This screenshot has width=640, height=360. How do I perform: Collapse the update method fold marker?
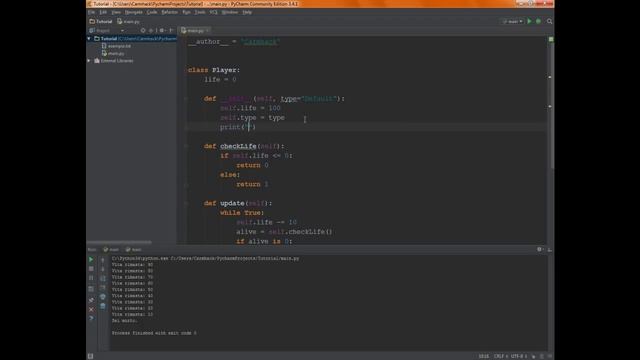(186, 203)
